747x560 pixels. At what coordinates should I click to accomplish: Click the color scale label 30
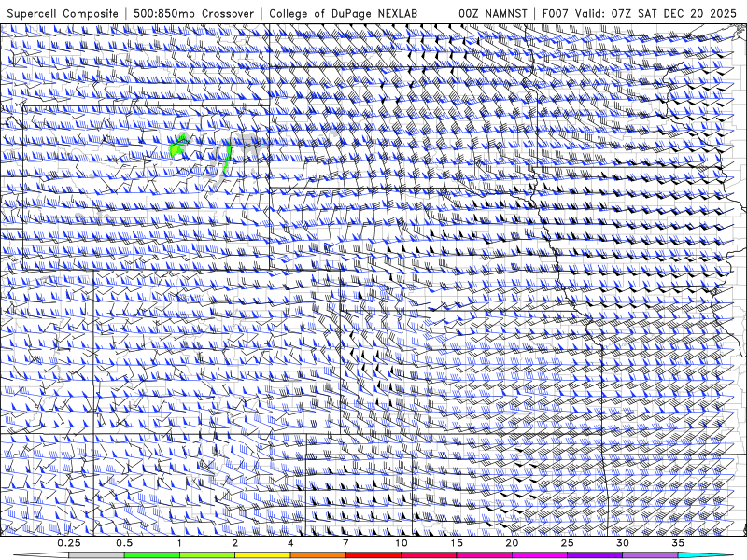point(622,543)
